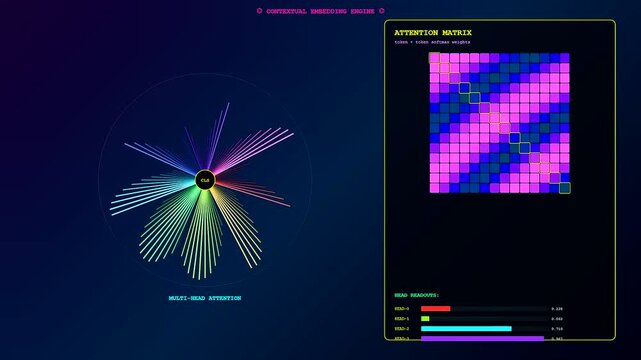641x360 pixels.
Task: Click the HEAD-2 row label
Action: click(402, 329)
